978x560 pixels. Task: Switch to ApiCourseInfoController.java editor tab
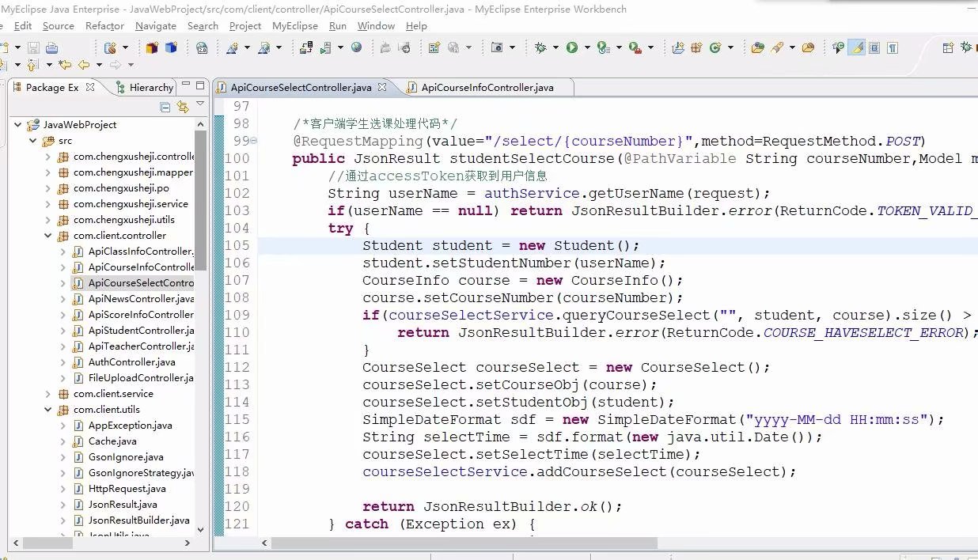[487, 87]
